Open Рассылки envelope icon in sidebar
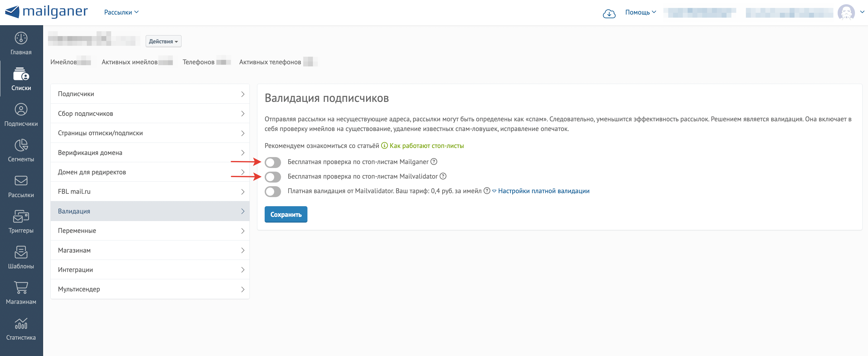Viewport: 868px width, 356px height. click(21, 181)
